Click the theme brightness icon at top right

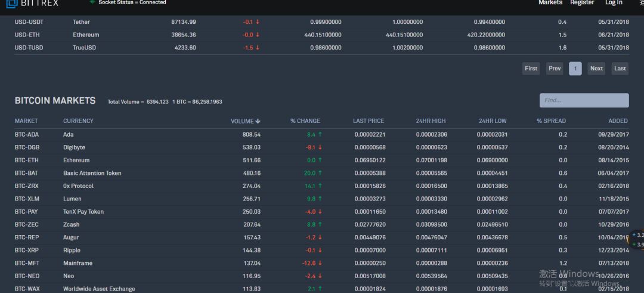click(x=642, y=4)
